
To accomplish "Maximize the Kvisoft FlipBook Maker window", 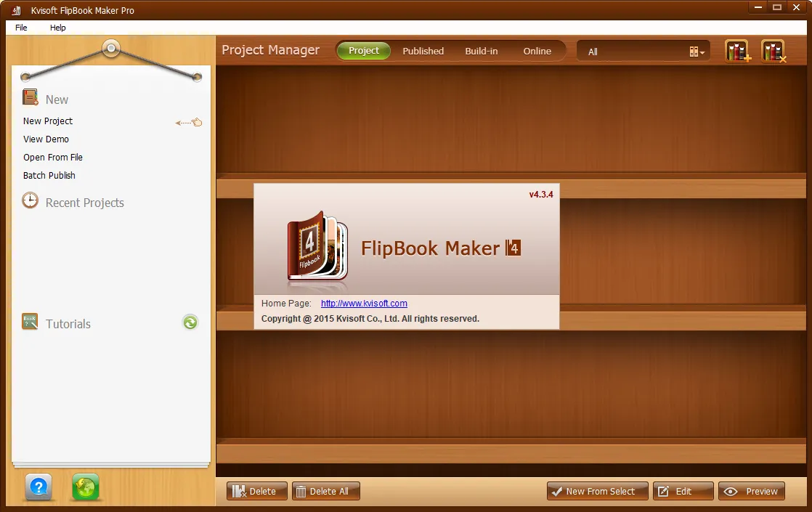I will 777,7.
